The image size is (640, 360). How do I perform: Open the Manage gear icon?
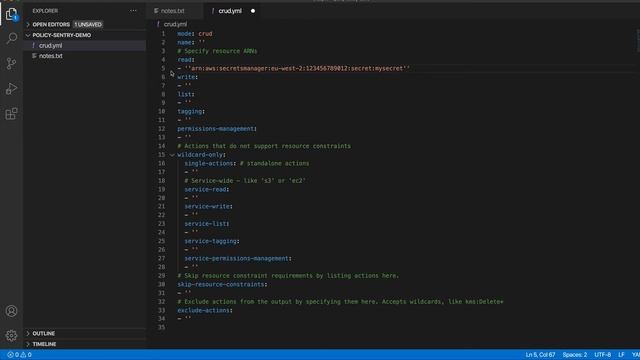point(11,336)
